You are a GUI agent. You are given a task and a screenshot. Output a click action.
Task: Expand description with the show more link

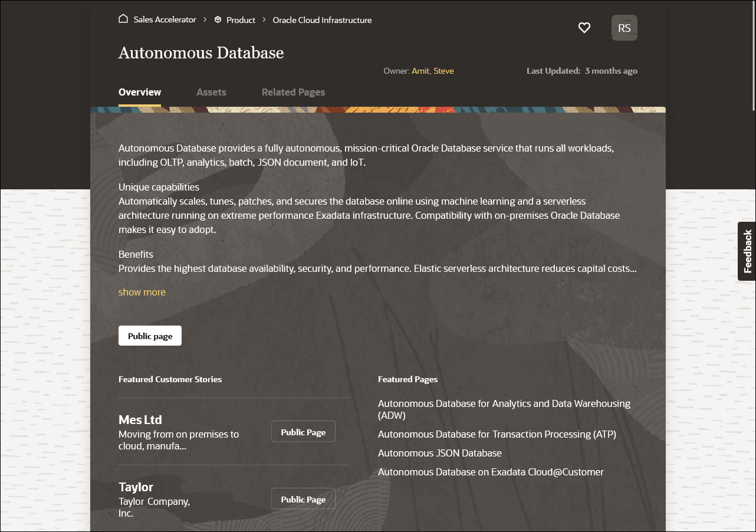click(142, 291)
